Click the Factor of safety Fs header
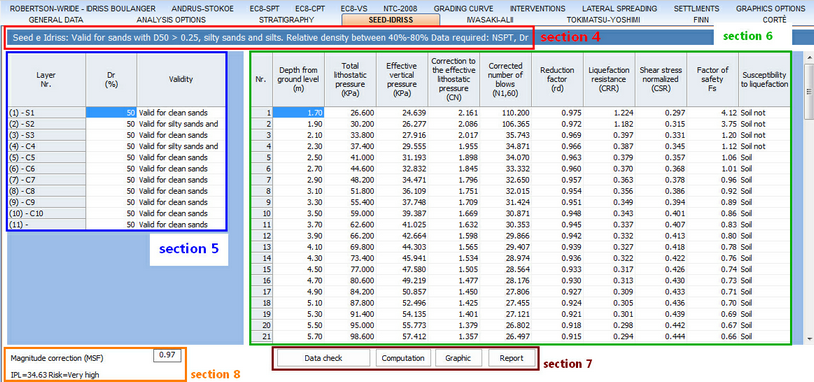Image resolution: width=814 pixels, height=382 pixels. (x=713, y=79)
